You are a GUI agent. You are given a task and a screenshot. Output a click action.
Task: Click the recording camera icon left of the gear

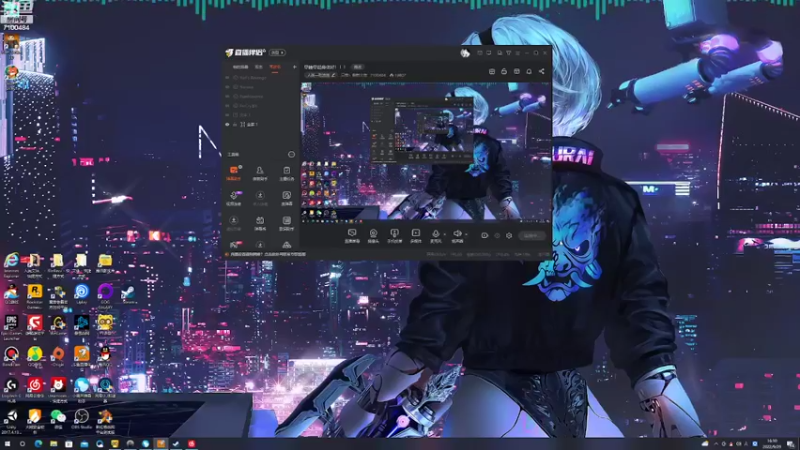[484, 236]
